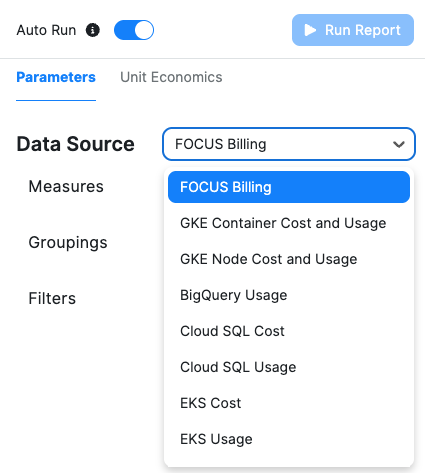This screenshot has width=425, height=473.
Task: Choose the Cloud SQL Cost option
Action: coord(289,331)
